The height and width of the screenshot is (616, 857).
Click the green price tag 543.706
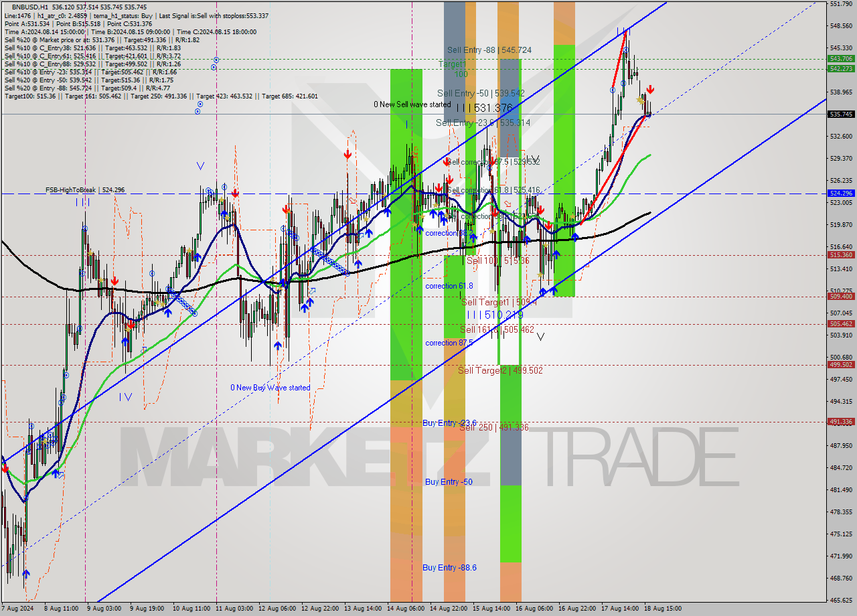pos(841,59)
